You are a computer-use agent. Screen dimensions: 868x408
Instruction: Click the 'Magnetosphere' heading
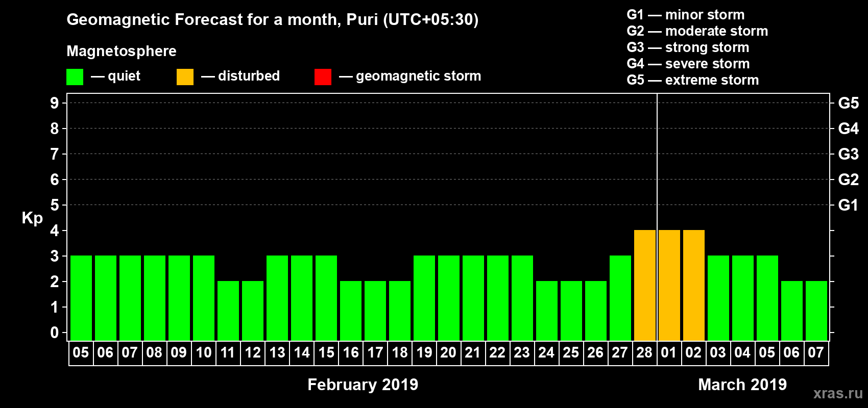pyautogui.click(x=122, y=51)
